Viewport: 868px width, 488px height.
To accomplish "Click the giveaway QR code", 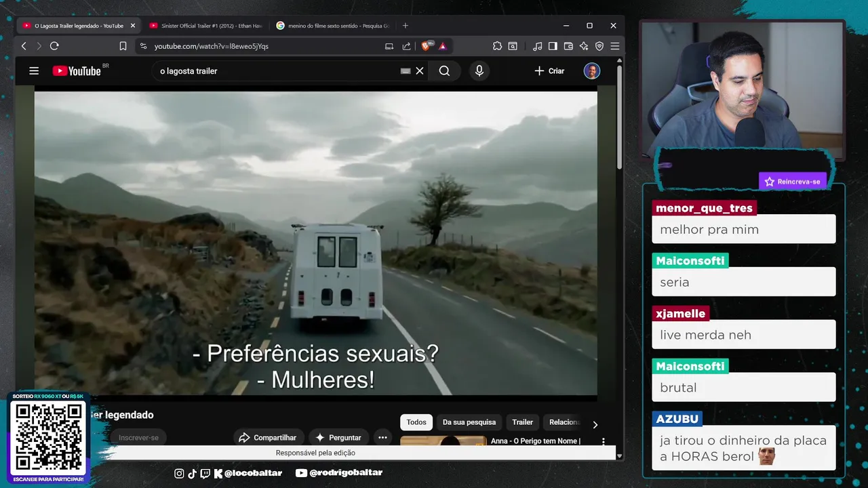I will coord(49,436).
